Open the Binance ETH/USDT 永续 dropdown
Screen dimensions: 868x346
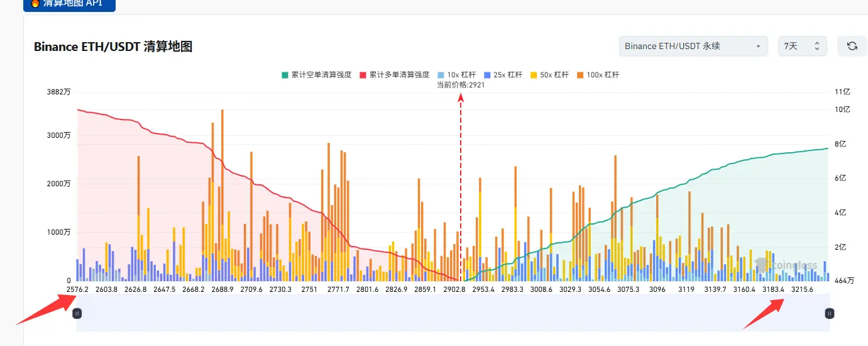[x=693, y=46]
